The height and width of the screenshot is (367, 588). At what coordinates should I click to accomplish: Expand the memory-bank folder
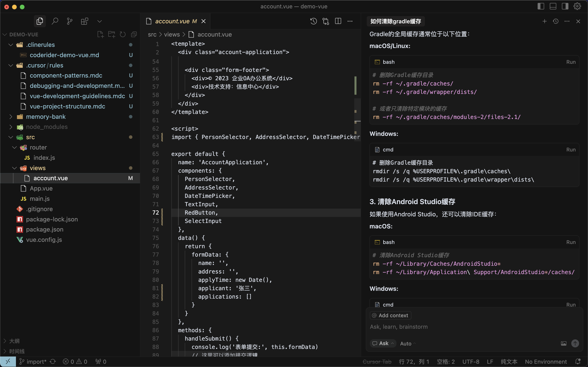coord(11,117)
